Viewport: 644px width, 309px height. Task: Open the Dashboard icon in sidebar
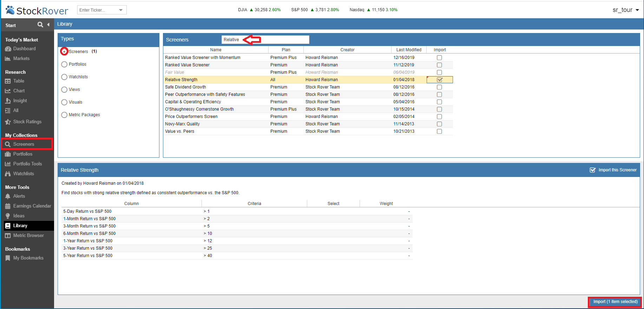click(x=8, y=49)
